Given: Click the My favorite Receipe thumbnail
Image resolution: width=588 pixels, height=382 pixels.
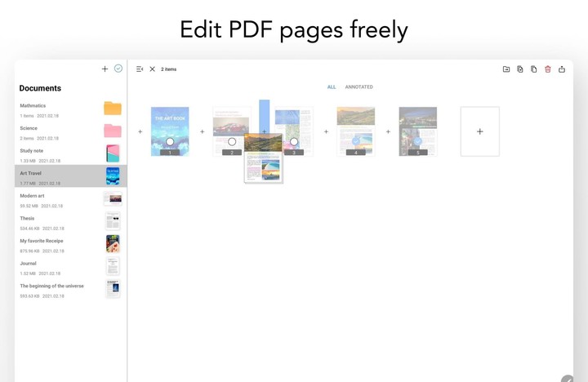Looking at the screenshot, I should [113, 244].
